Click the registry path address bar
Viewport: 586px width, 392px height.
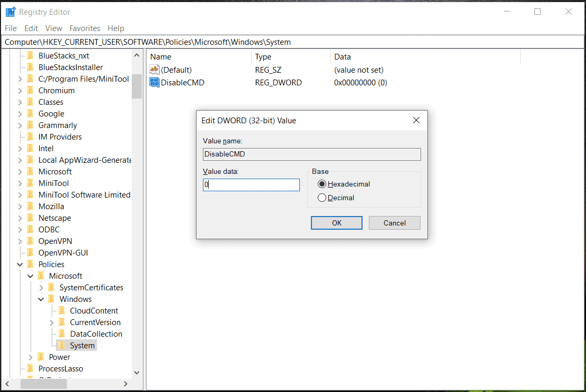point(293,42)
